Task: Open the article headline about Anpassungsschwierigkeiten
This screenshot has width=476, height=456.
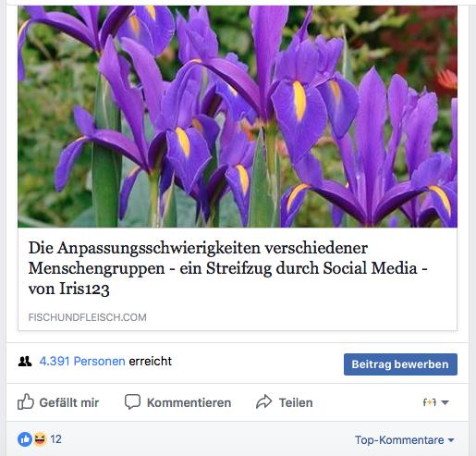Action: (228, 268)
